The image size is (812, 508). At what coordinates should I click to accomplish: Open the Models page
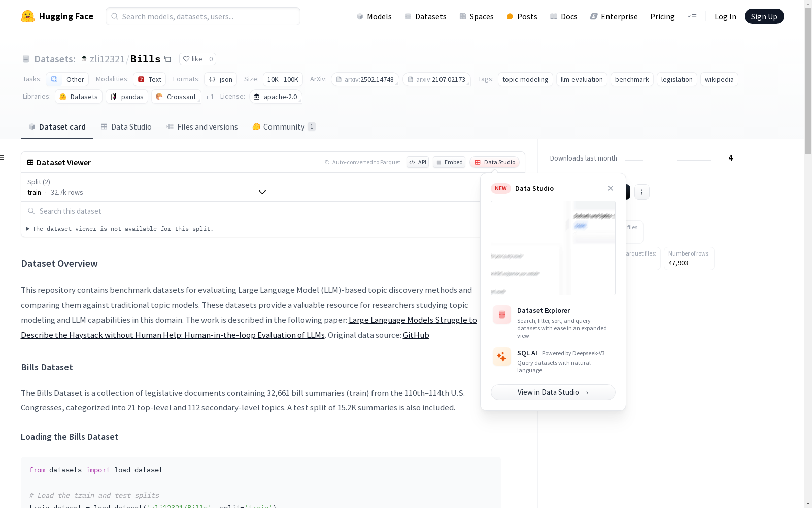(374, 16)
